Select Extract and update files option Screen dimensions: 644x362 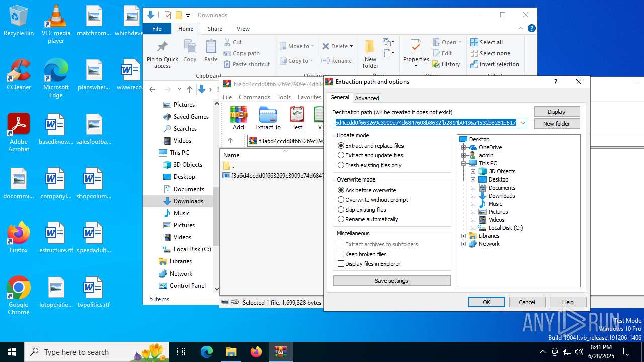371,155
